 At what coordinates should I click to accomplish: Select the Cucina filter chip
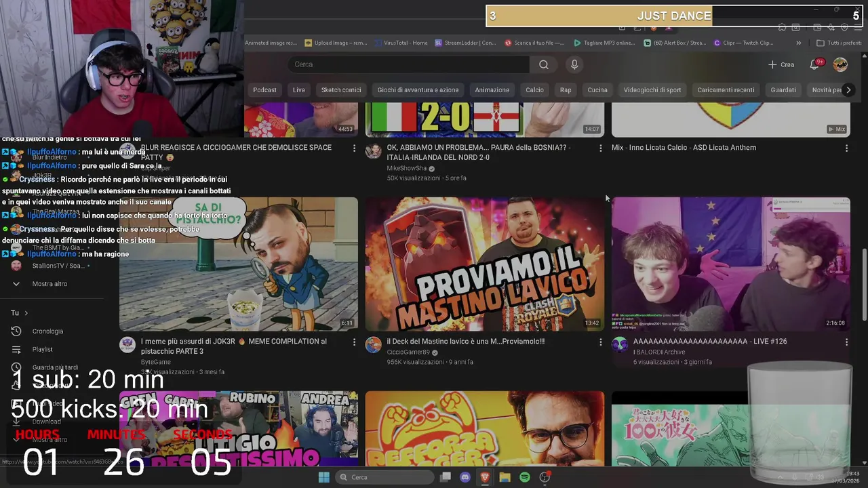coord(597,89)
